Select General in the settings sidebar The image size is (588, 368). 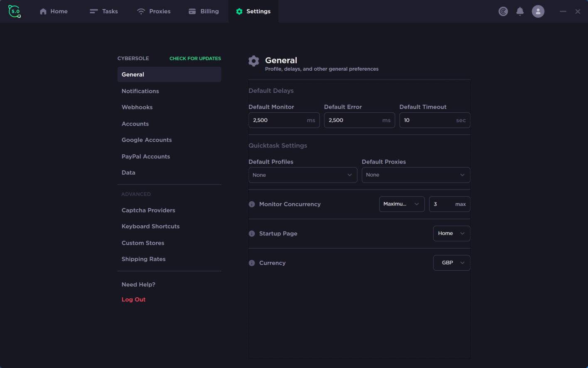coord(169,74)
